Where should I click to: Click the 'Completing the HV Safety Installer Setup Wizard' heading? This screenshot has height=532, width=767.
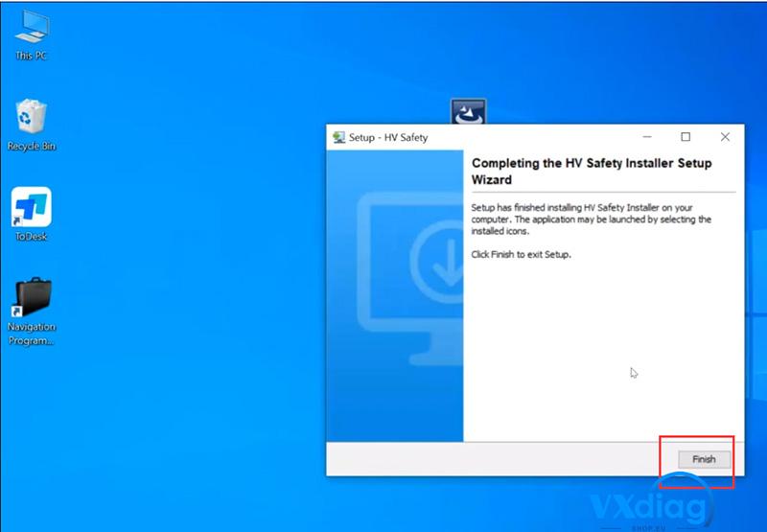tap(592, 172)
